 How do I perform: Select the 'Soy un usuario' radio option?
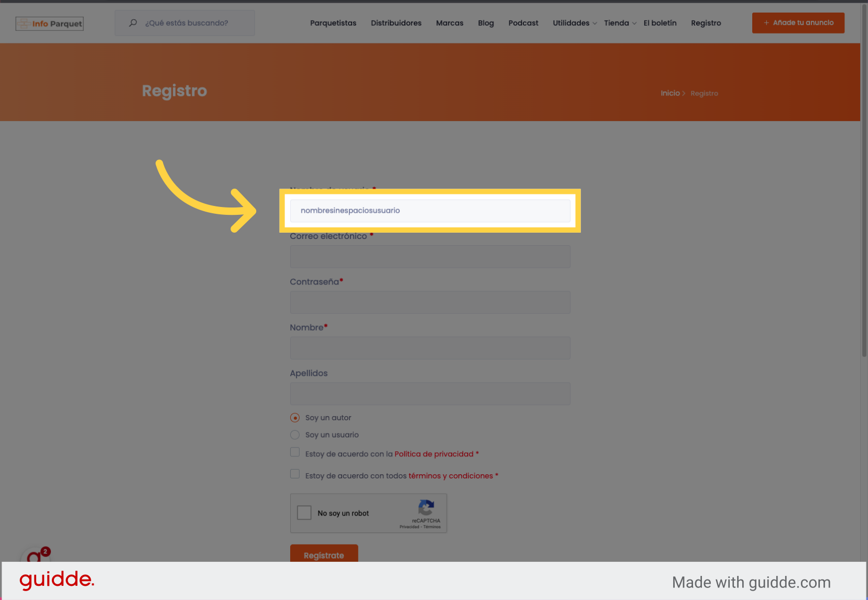[295, 435]
